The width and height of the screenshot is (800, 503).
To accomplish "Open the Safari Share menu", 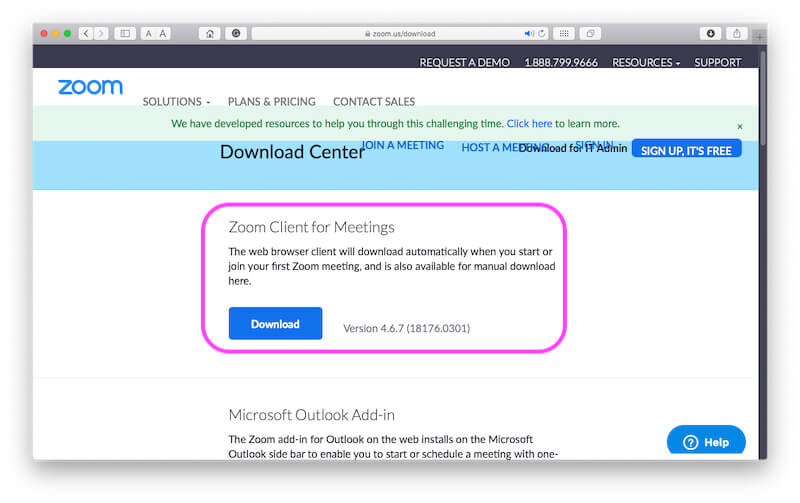I will (x=737, y=34).
